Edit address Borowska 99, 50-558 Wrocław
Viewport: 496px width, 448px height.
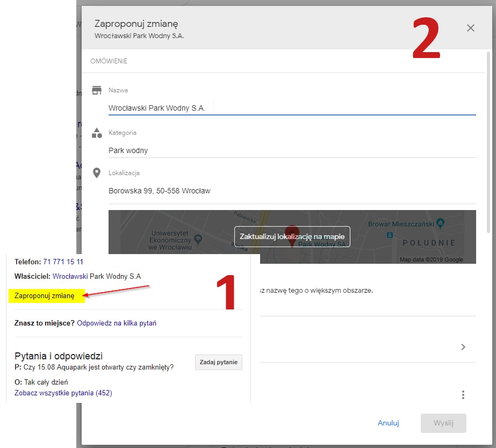point(292,191)
